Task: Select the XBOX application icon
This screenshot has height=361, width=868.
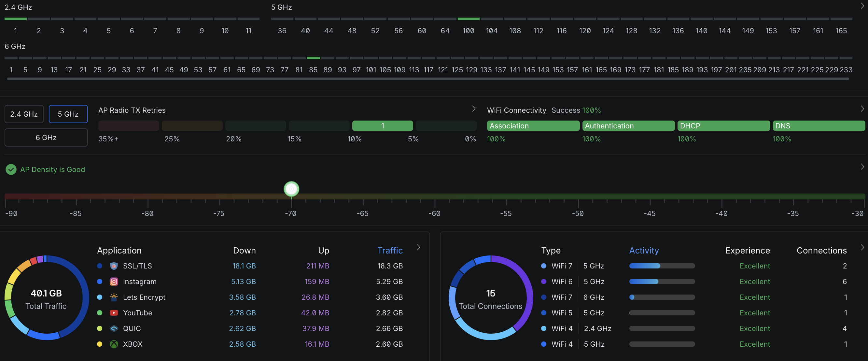Action: 114,344
